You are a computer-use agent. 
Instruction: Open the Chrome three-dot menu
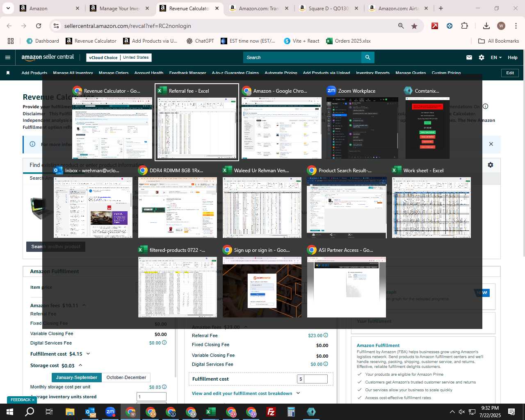click(516, 26)
